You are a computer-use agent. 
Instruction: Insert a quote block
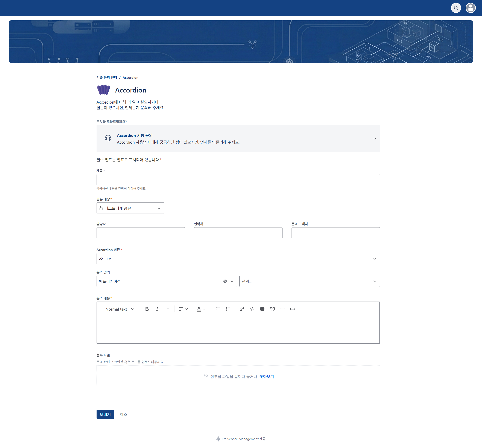272,309
